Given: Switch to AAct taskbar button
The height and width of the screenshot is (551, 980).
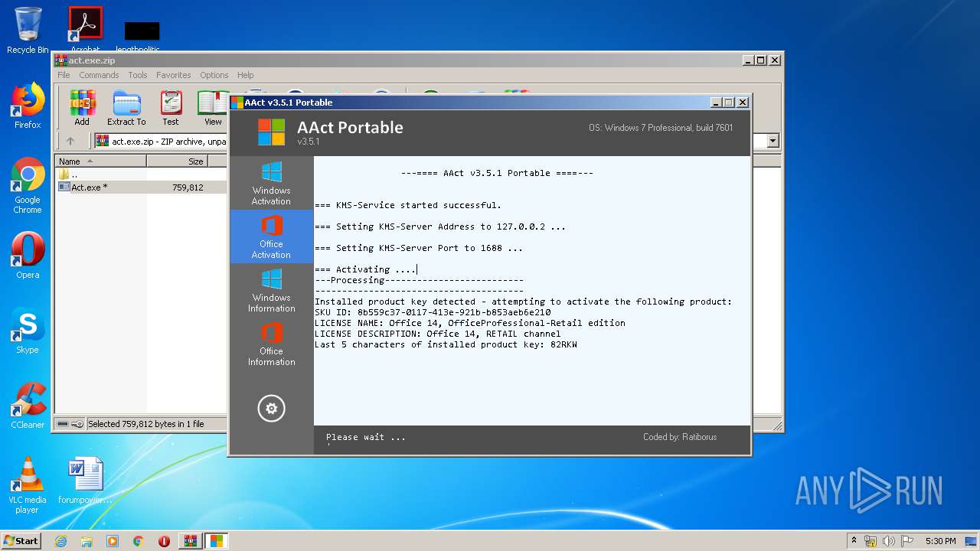Looking at the screenshot, I should pyautogui.click(x=217, y=541).
